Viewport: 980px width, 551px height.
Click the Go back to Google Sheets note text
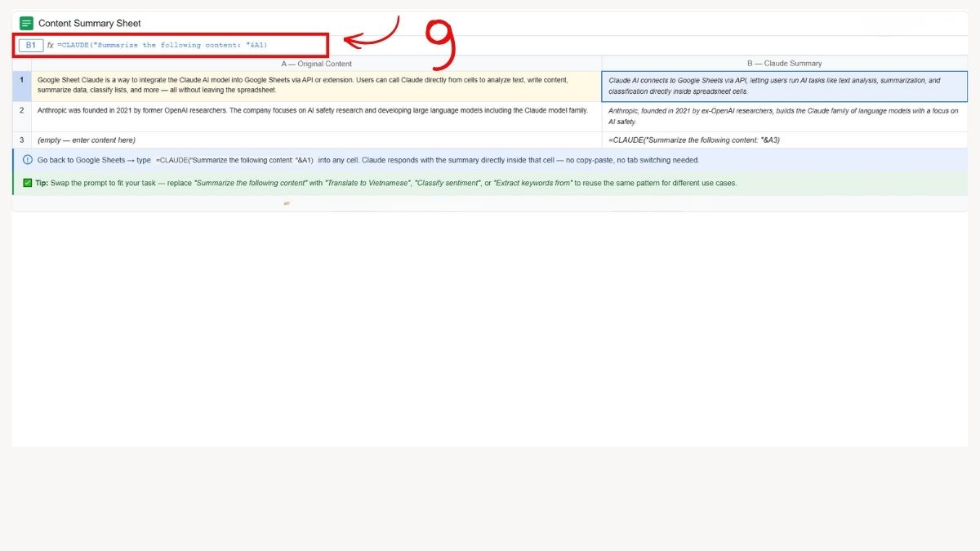pos(368,160)
